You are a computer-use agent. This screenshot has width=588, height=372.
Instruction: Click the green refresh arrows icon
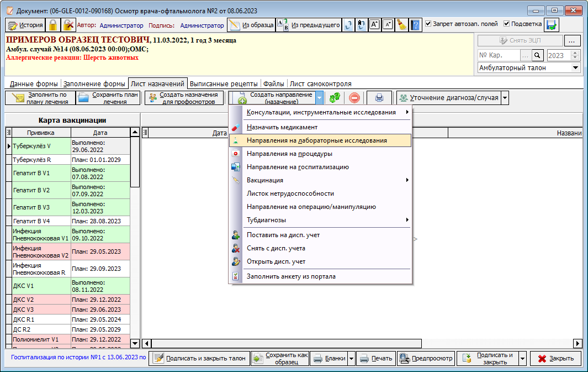point(335,98)
